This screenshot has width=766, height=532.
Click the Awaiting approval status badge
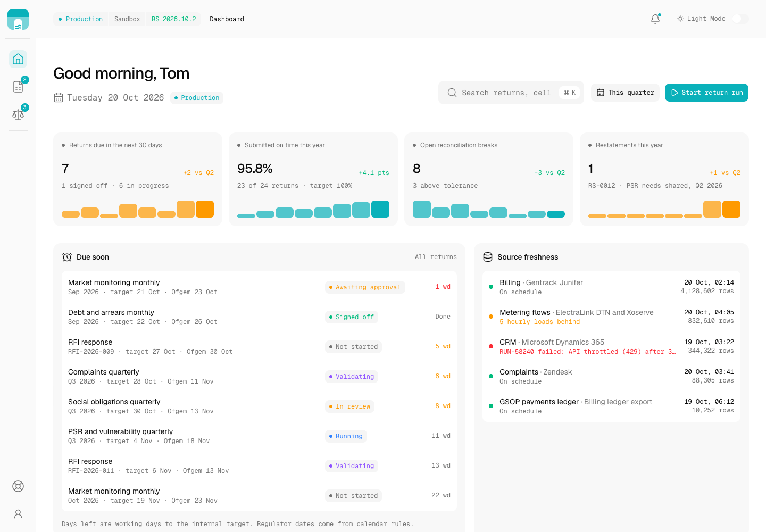[x=365, y=287]
